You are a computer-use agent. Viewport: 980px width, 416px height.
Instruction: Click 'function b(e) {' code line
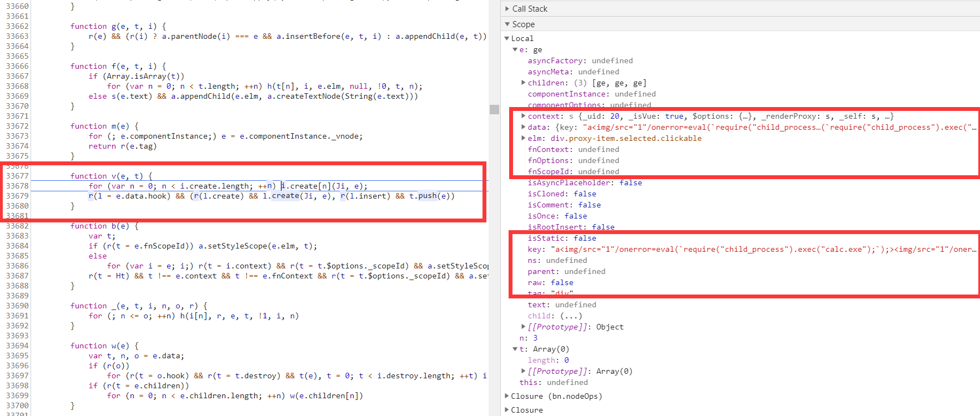(104, 226)
